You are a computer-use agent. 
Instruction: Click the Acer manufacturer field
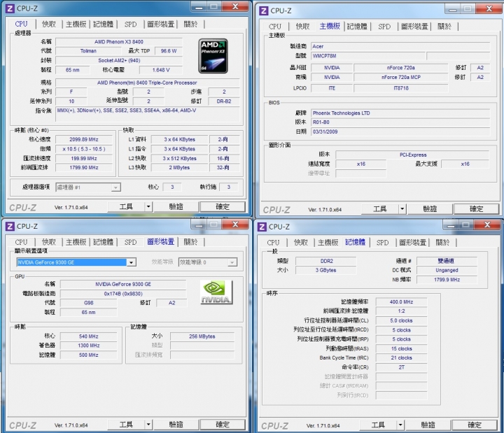(x=400, y=47)
